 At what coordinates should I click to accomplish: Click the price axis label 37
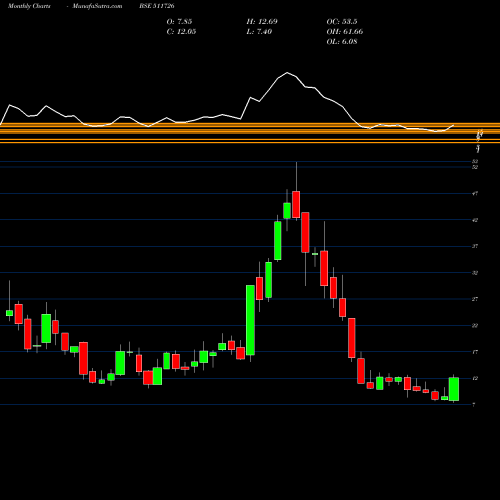click(x=475, y=246)
